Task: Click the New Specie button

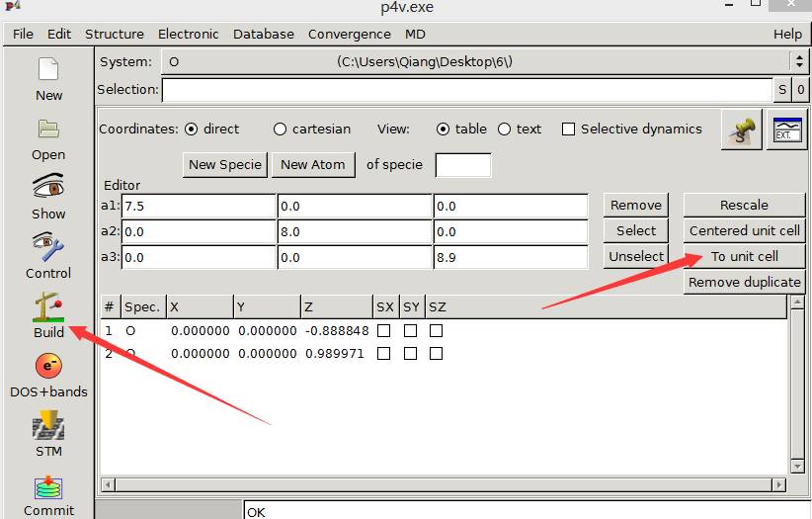Action: [225, 164]
